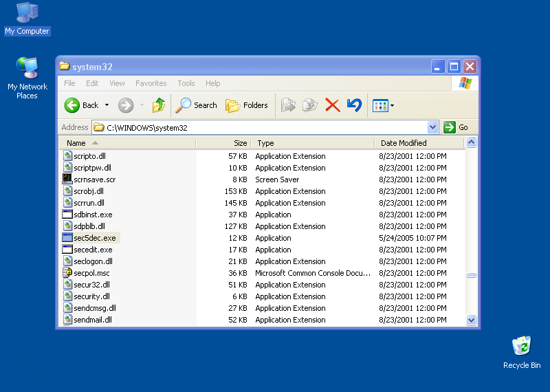Maximize the system32 window
Screen dimensions: 550x392
(454, 66)
